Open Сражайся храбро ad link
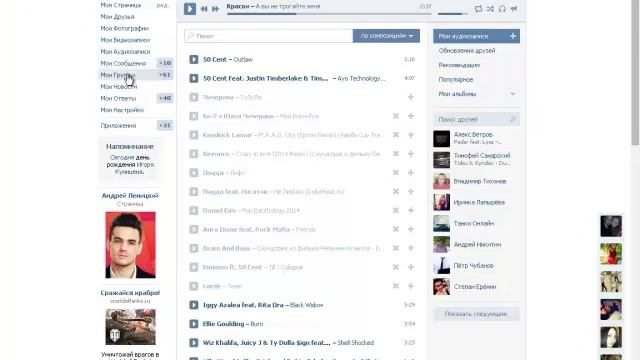Viewport: 640px width, 360px height. tap(130, 293)
